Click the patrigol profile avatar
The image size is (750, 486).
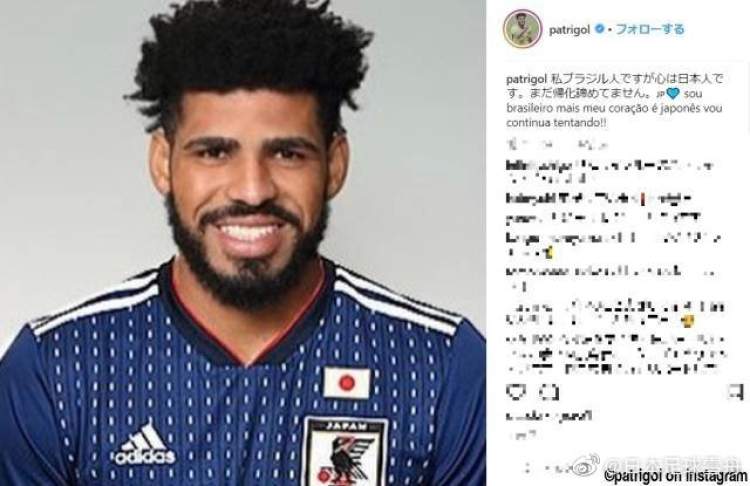click(522, 29)
